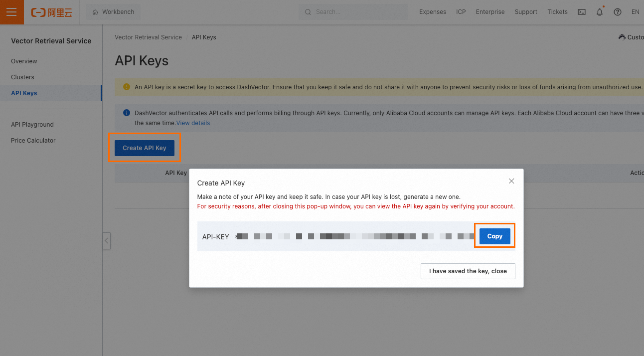The height and width of the screenshot is (356, 644).
Task: Click the Alibaba Cloud logo
Action: click(52, 12)
